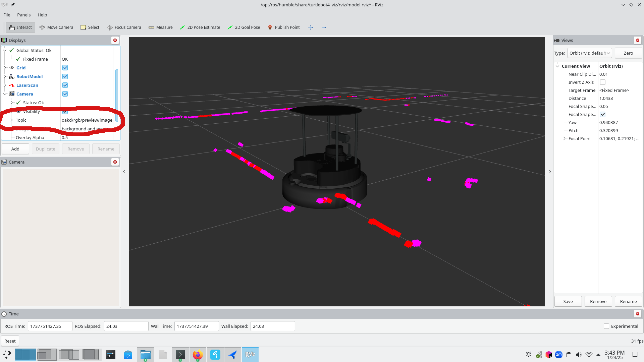Uncheck the Camera display checkbox

pos(65,94)
